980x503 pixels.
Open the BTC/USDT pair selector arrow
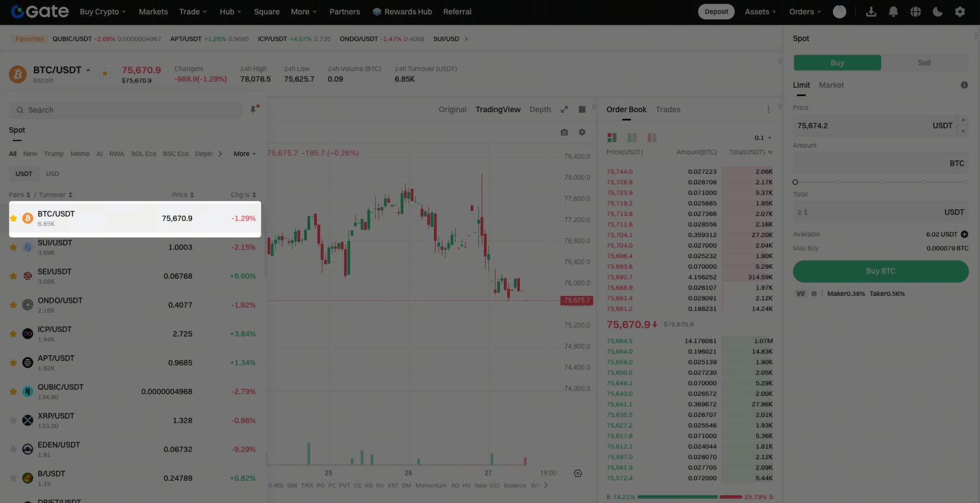(x=88, y=70)
